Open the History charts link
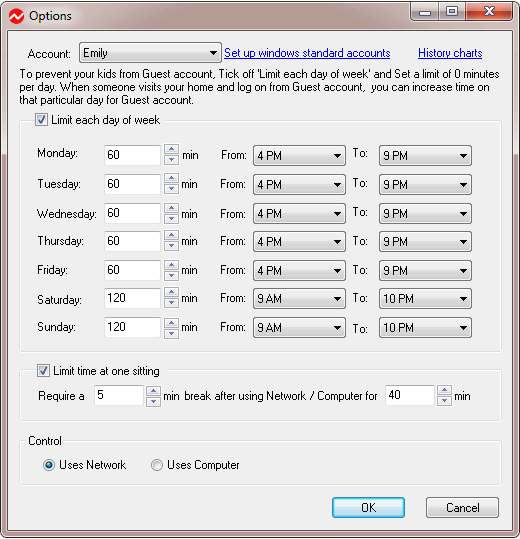Viewport: 520px width, 539px height. [x=450, y=53]
